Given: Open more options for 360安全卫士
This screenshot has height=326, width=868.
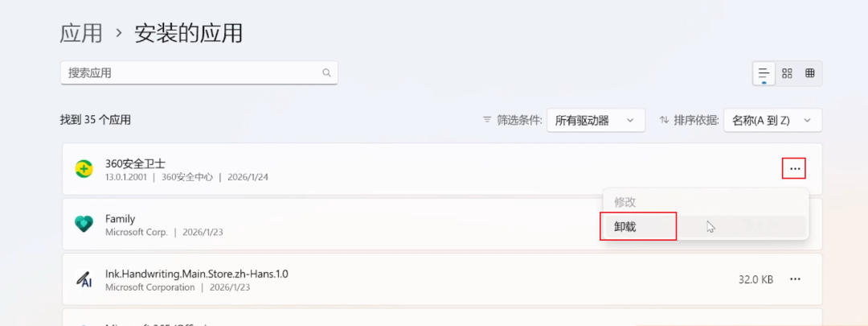Looking at the screenshot, I should 795,168.
